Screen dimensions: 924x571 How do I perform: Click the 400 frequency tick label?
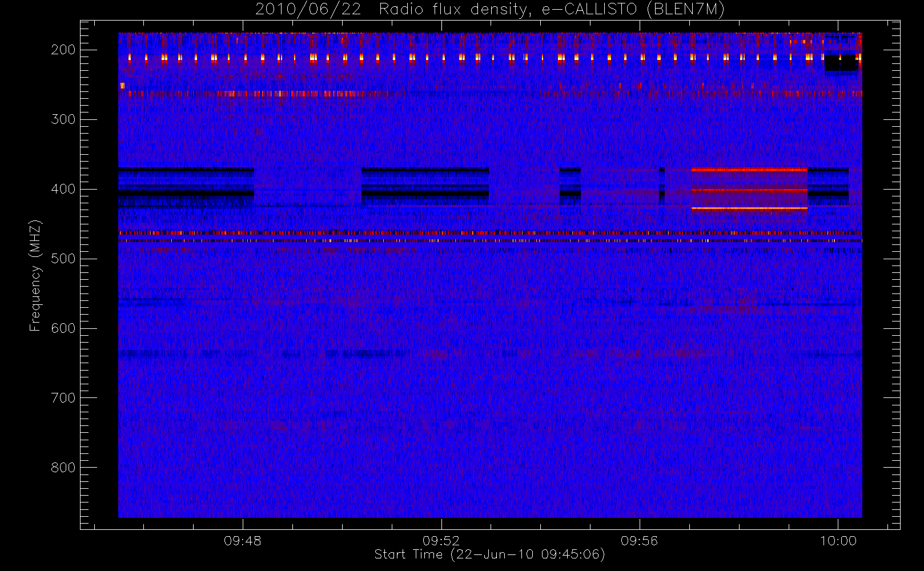[x=63, y=189]
